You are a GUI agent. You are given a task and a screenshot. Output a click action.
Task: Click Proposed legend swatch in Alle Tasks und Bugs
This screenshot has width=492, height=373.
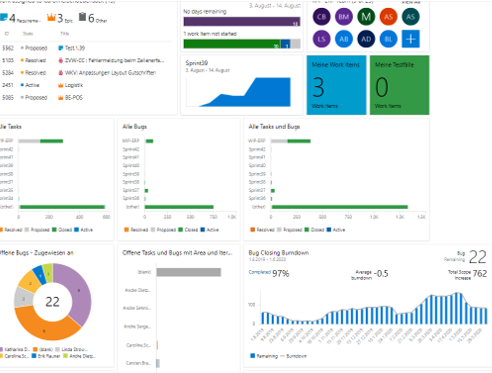(279, 230)
